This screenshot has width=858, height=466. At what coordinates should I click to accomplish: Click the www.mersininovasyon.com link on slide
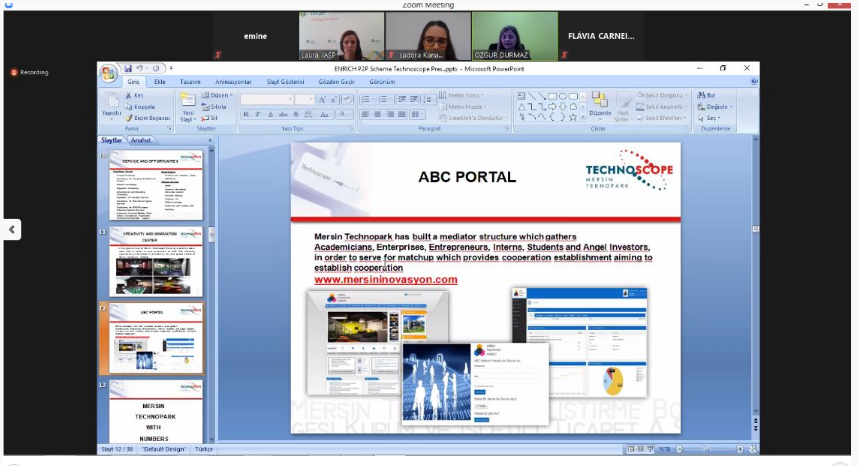click(x=385, y=280)
